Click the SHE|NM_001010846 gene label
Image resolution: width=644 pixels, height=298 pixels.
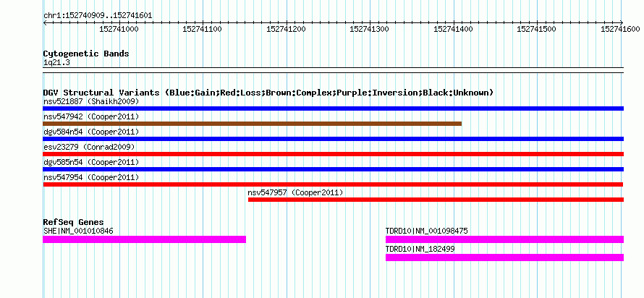[78, 231]
